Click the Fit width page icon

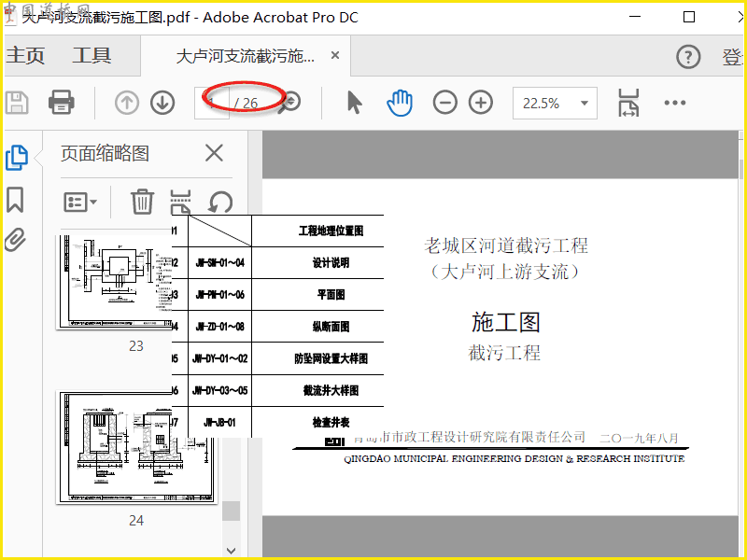(628, 103)
